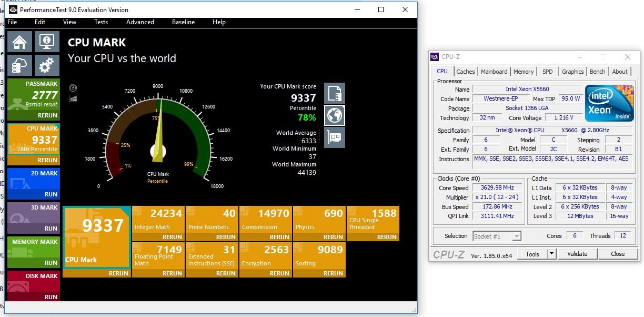Screen dimensions: 644x317
Task: Run the 2D Mark test
Action: [33, 194]
